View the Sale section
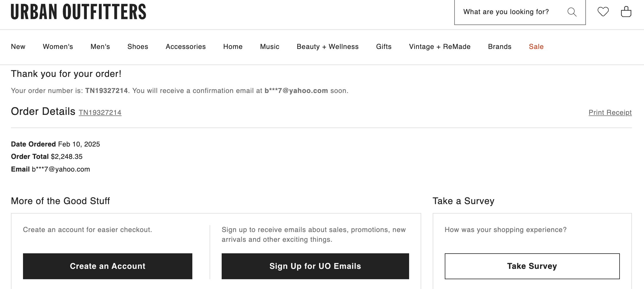644x289 pixels. (536, 47)
